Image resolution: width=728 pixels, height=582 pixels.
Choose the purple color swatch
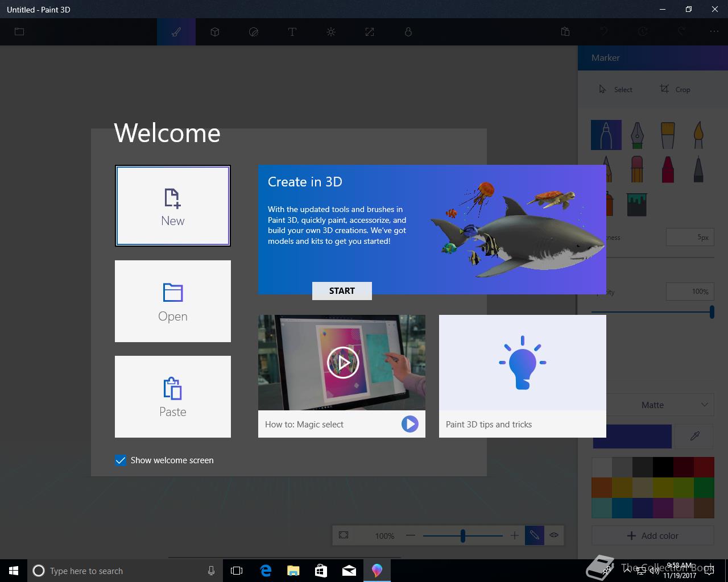[x=663, y=508]
